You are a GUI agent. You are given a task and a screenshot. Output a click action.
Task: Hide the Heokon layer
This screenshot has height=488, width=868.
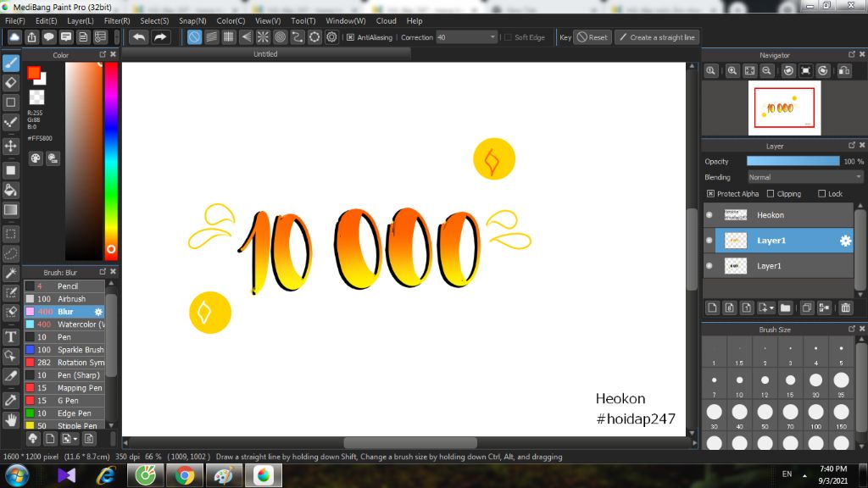[x=709, y=215]
